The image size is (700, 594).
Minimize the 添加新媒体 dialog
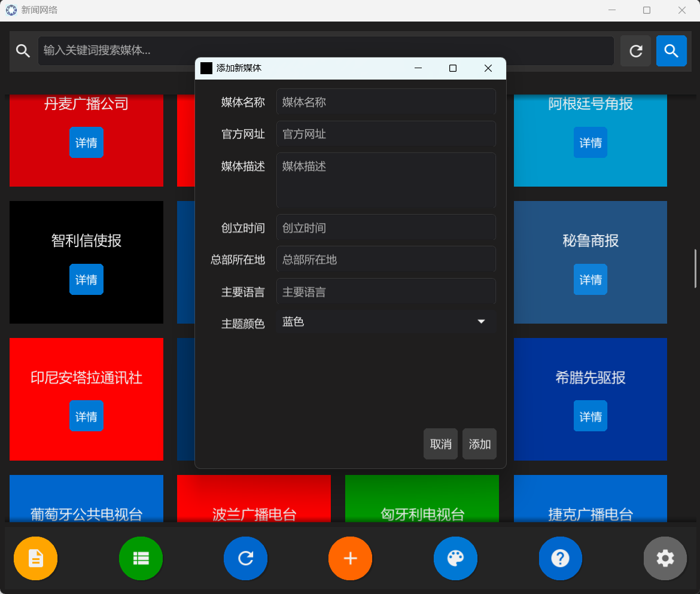418,68
